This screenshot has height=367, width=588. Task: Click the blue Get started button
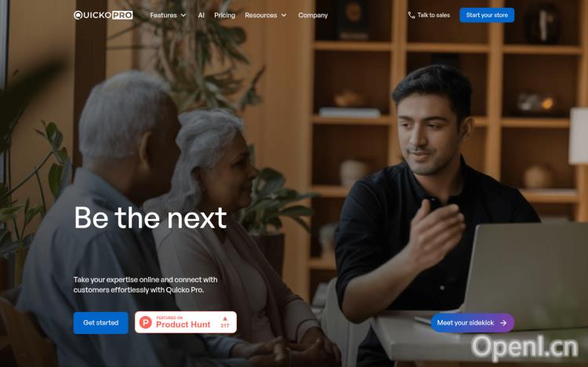pos(100,323)
